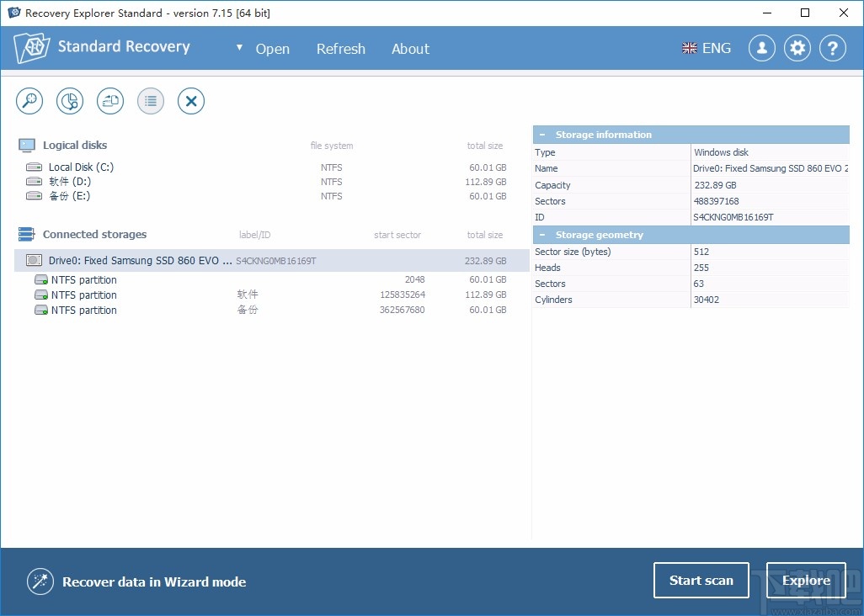Viewport: 864px width, 616px height.
Task: Click the file system column header
Action: point(332,146)
